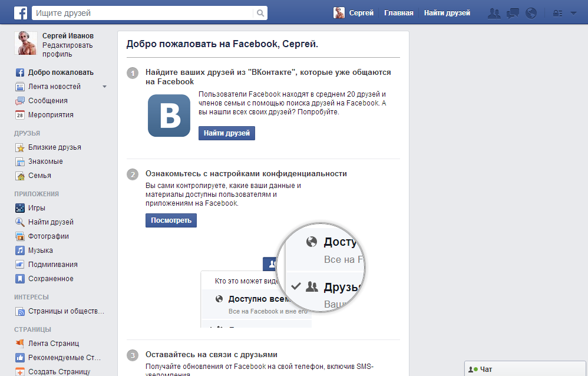Click the Facebook logo icon in header
This screenshot has width=588, height=376.
(21, 13)
